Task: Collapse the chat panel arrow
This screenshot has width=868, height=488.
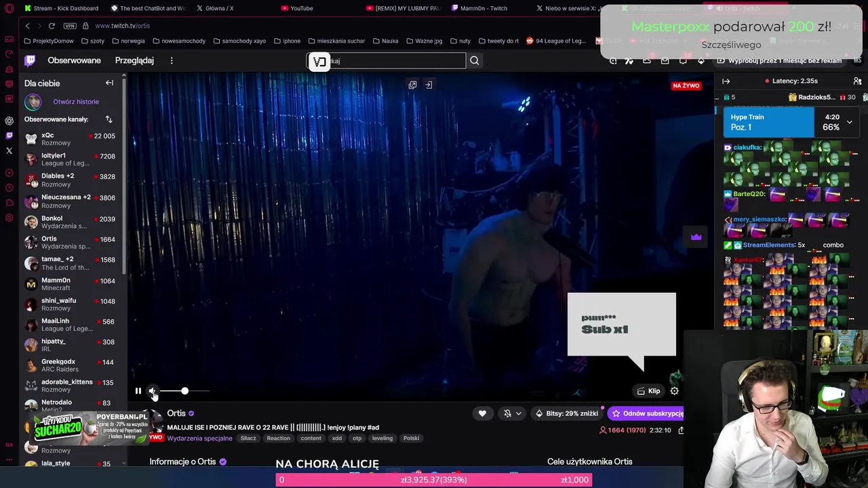Action: (726, 81)
